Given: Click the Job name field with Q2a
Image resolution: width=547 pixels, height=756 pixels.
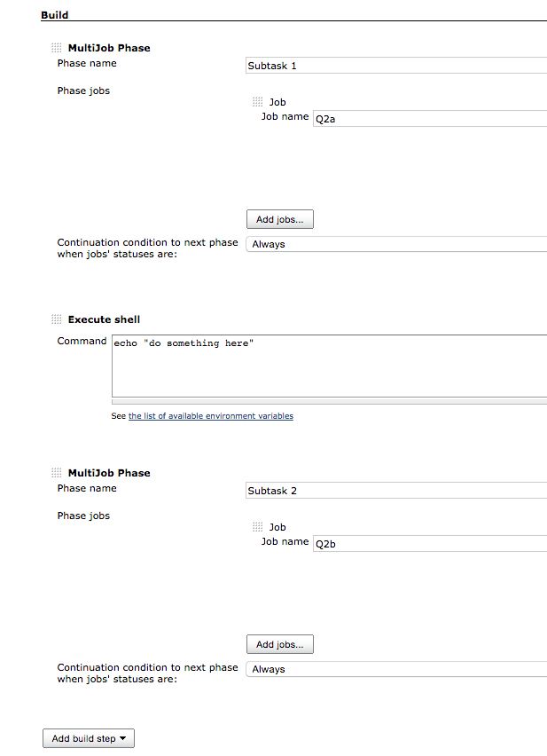Looking at the screenshot, I should [x=429, y=119].
